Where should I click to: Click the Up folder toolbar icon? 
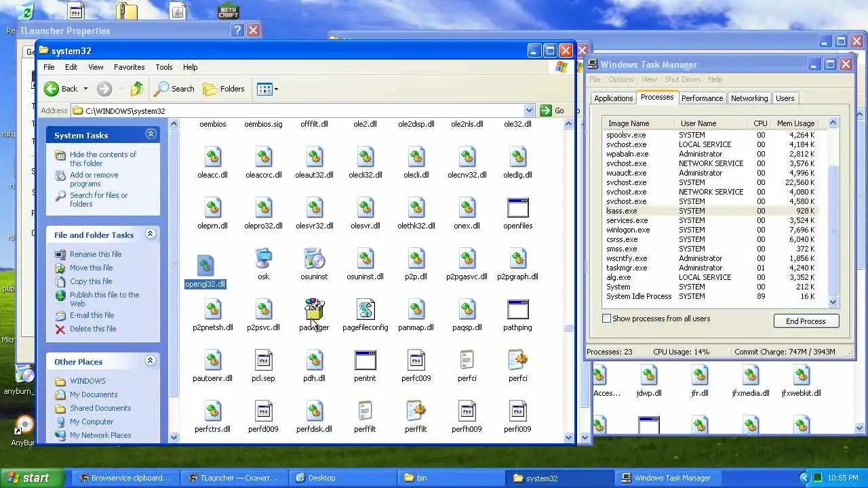137,89
